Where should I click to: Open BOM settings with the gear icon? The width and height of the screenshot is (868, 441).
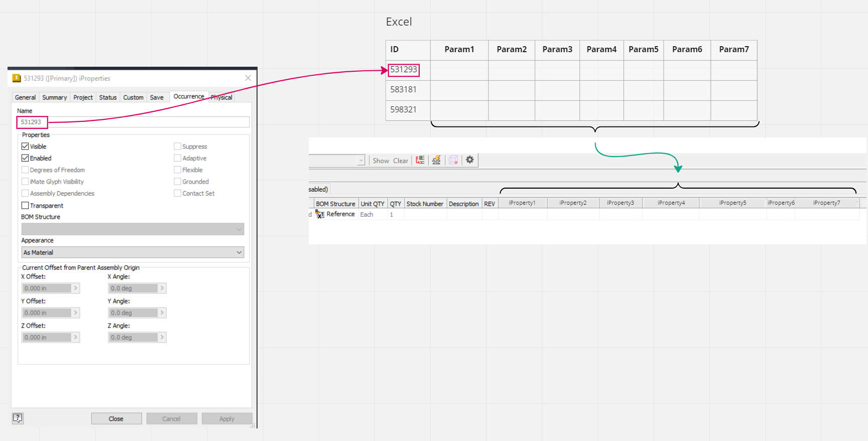470,160
